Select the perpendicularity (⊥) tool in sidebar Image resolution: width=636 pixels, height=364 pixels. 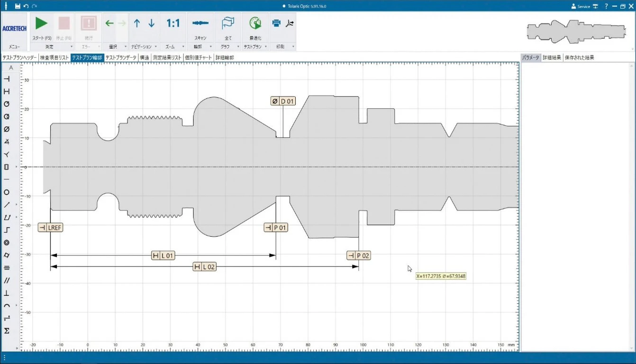[x=7, y=293]
